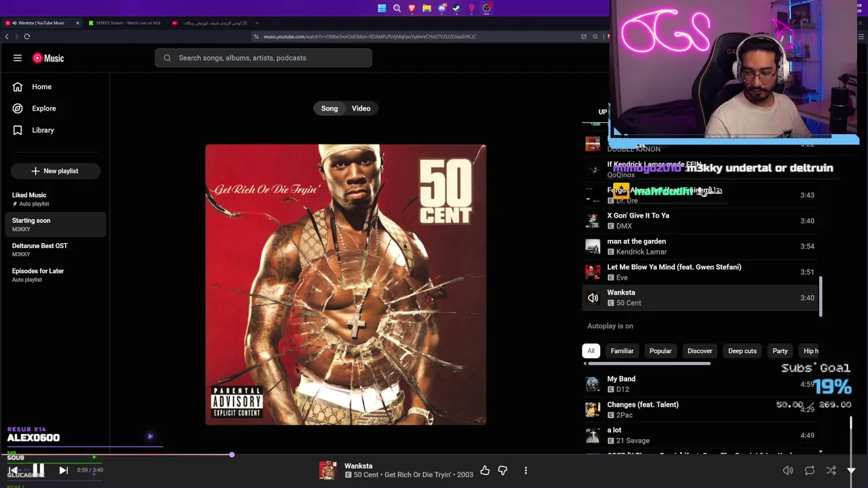Viewport: 868px width, 488px height.
Task: Click the Kendrick Lamar track thumbnail in queue
Action: 593,247
